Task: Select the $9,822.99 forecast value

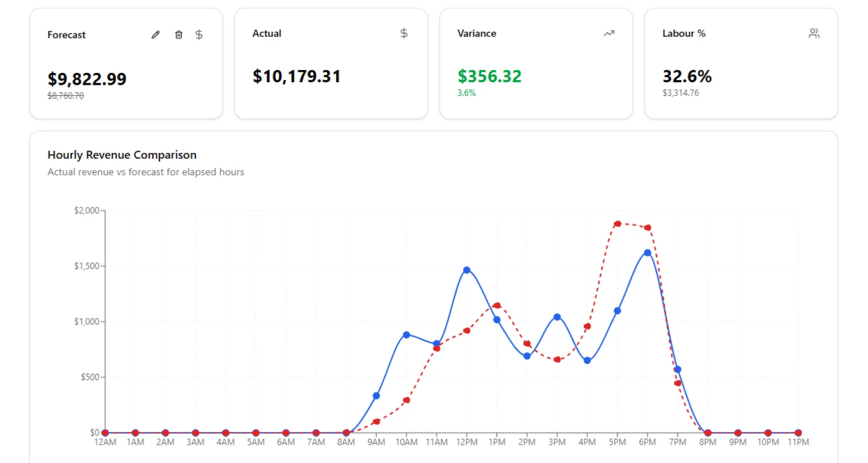Action: pos(87,79)
